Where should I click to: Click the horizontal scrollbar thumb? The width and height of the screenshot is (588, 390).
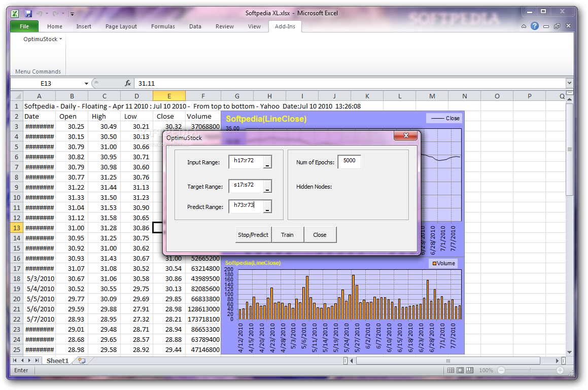pos(448,361)
